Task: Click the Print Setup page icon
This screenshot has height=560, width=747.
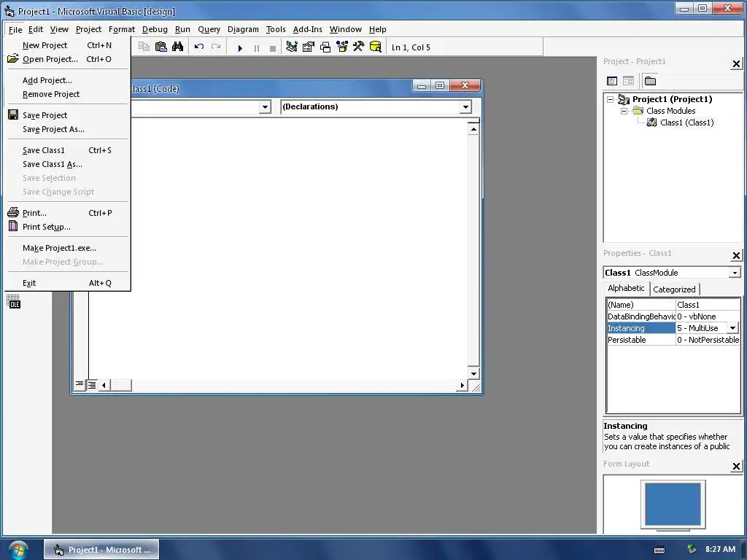Action: (13, 226)
